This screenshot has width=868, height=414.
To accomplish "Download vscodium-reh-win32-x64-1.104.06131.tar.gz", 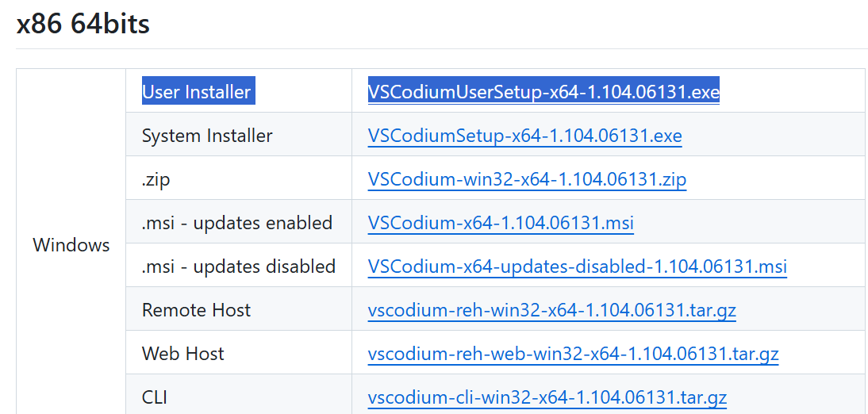I will (x=552, y=310).
